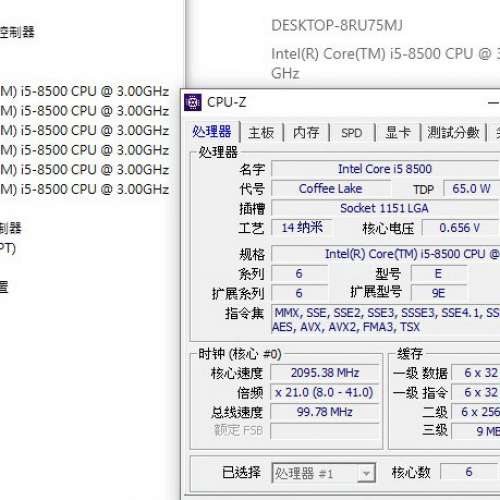Click the bus speed 99.78 MHz value
Screen dimensions: 500x500
[x=325, y=412]
